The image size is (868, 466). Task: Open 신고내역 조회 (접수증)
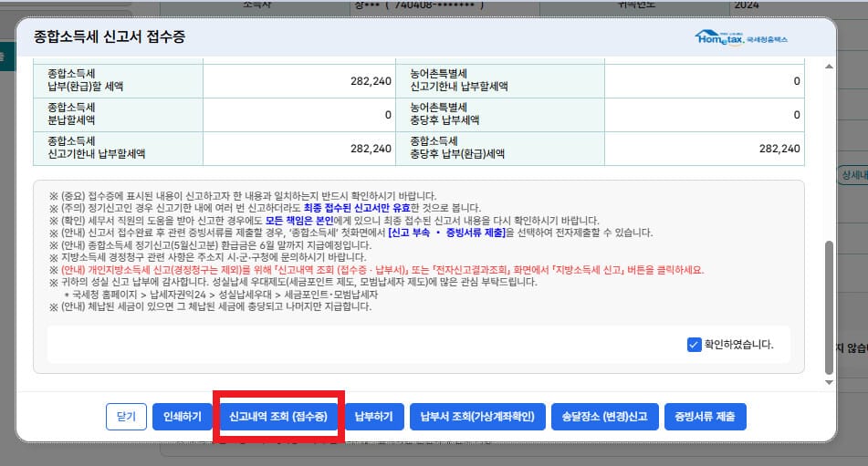(278, 416)
